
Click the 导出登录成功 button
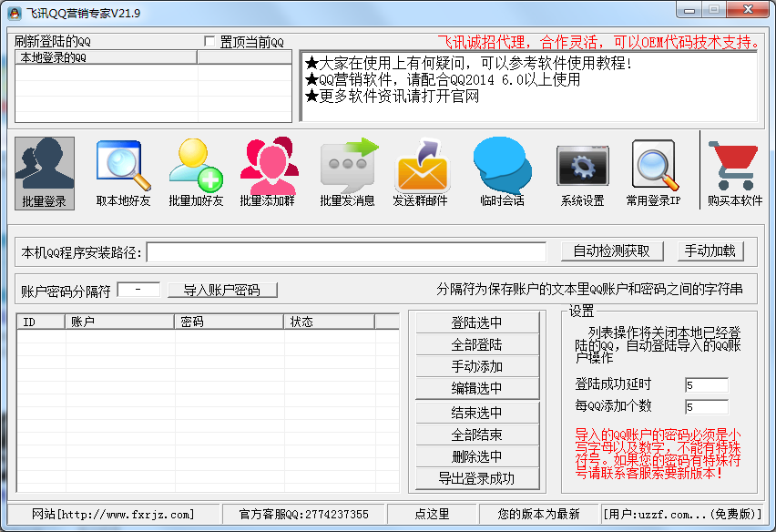477,478
